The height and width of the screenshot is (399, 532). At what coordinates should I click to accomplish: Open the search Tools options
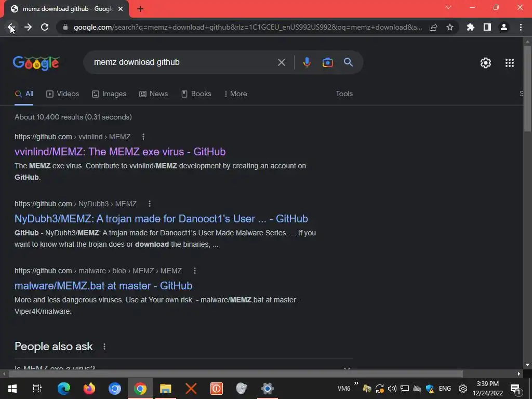point(344,94)
